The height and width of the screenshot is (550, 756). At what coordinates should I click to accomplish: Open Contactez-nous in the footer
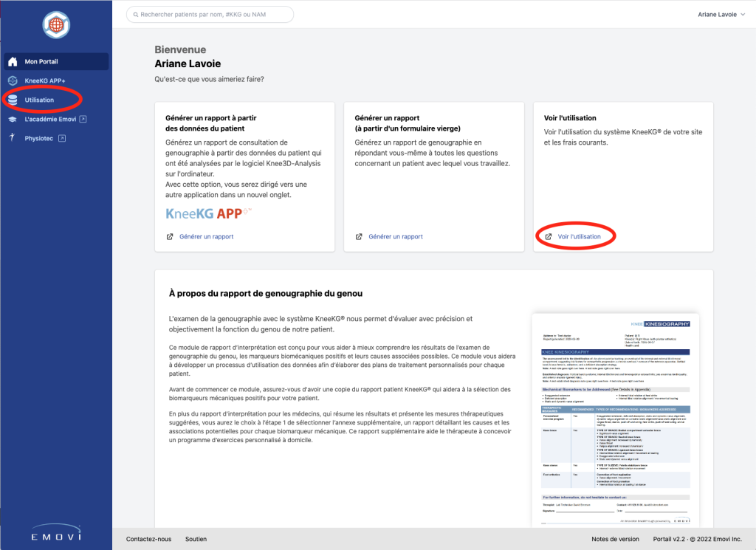pos(148,539)
